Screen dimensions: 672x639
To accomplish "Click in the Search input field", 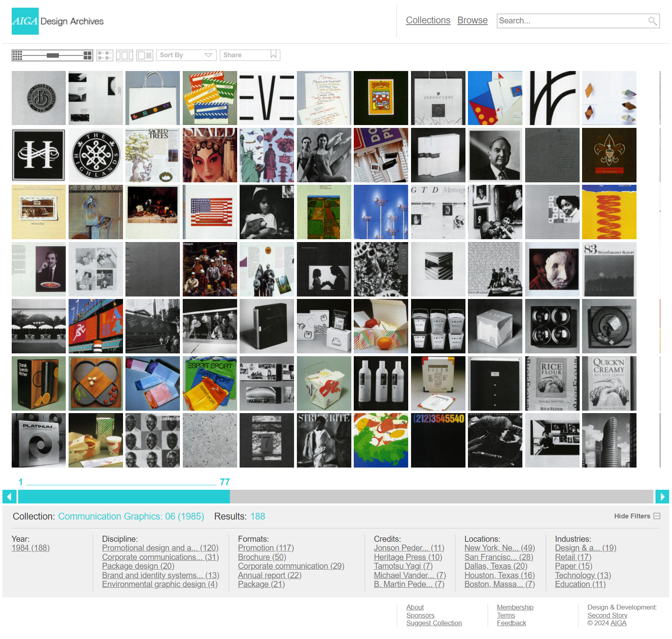I will click(571, 21).
